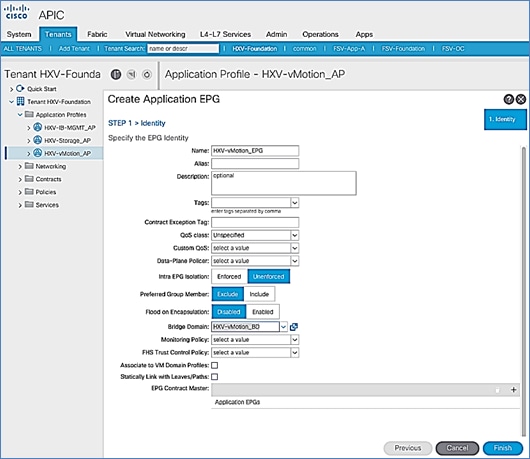The image size is (530, 459).
Task: Expand the Quick Start tree node
Action: pyautogui.click(x=11, y=89)
